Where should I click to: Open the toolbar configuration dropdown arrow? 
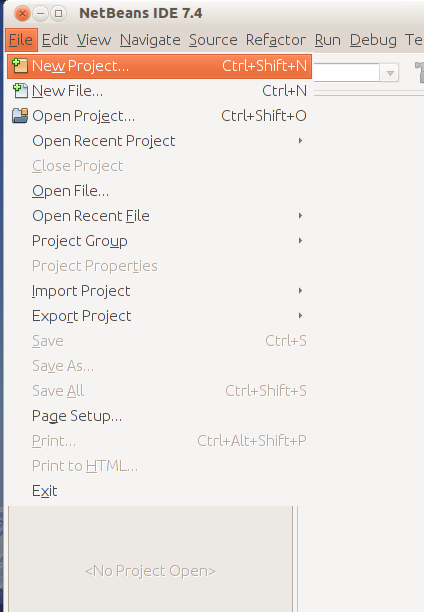389,73
